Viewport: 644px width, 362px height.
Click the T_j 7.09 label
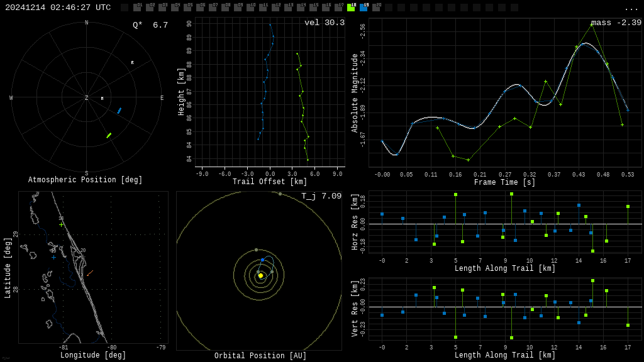[x=321, y=196]
